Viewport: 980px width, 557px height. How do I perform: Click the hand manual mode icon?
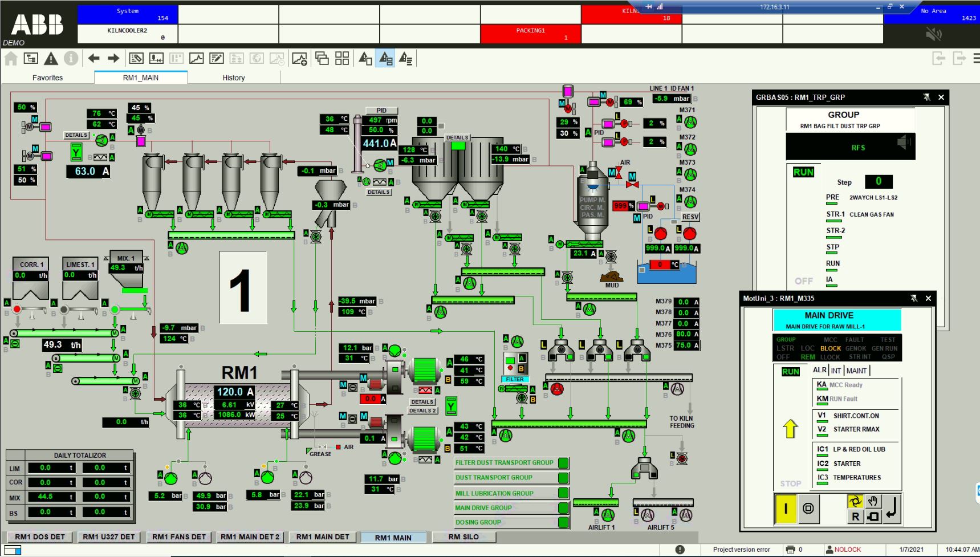point(873,501)
